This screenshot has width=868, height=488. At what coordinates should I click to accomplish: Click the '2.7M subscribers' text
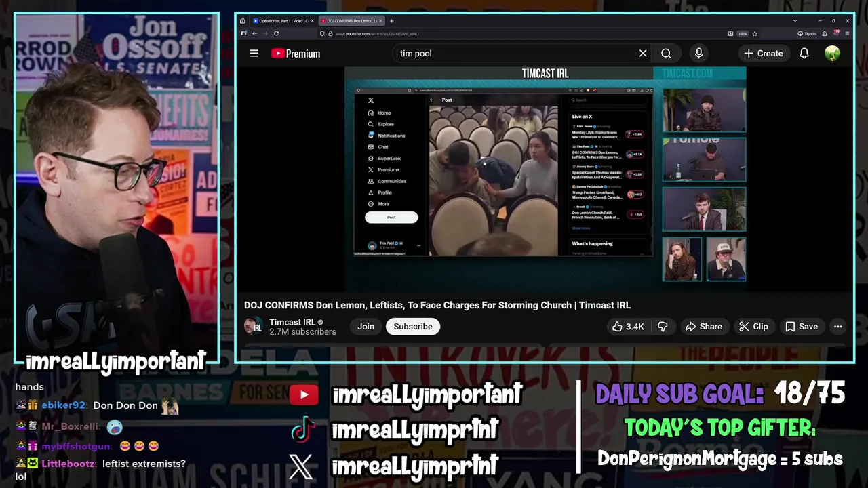(x=302, y=332)
